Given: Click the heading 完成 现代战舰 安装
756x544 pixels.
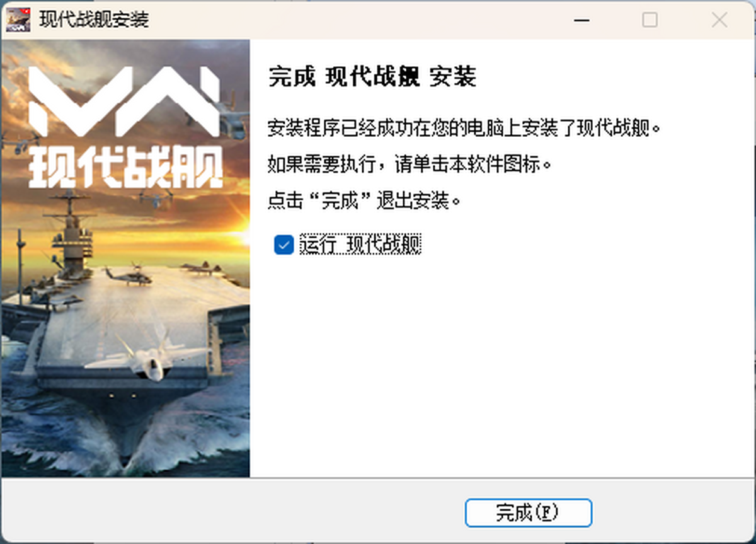Looking at the screenshot, I should pos(372,76).
